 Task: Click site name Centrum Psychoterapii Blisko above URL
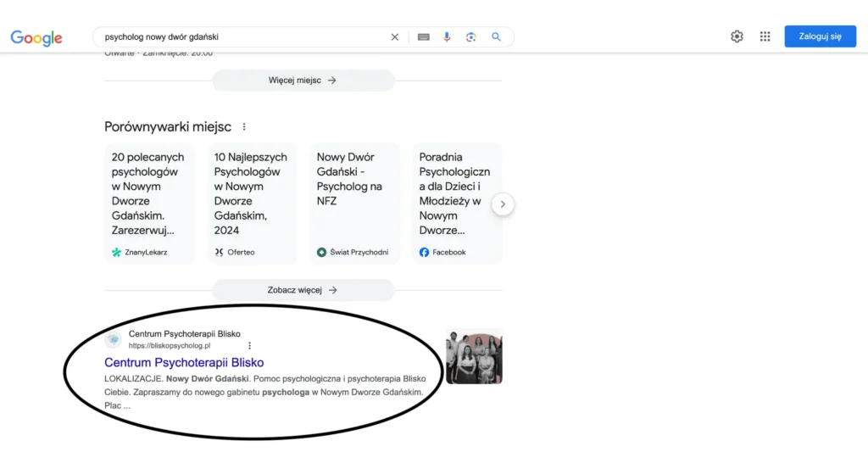click(x=184, y=334)
